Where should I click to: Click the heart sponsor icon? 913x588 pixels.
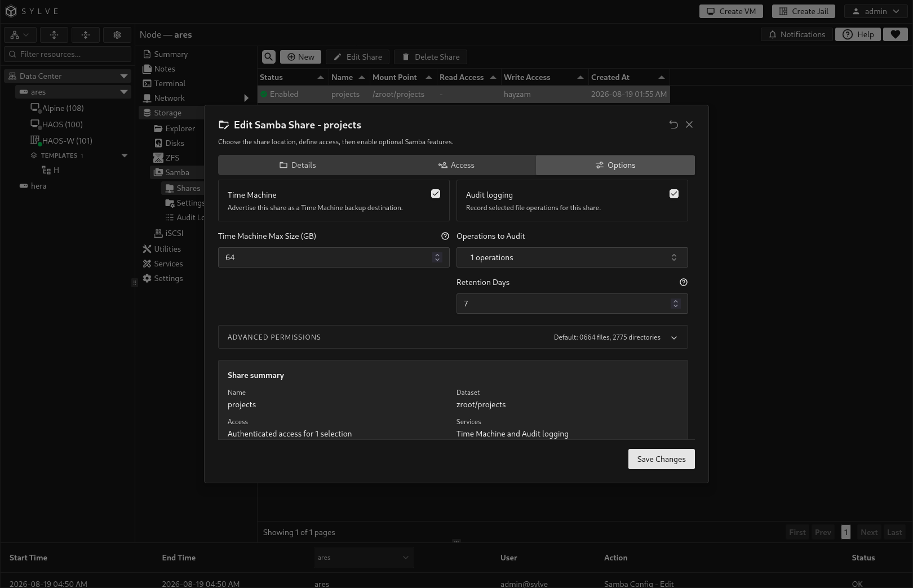pyautogui.click(x=896, y=34)
